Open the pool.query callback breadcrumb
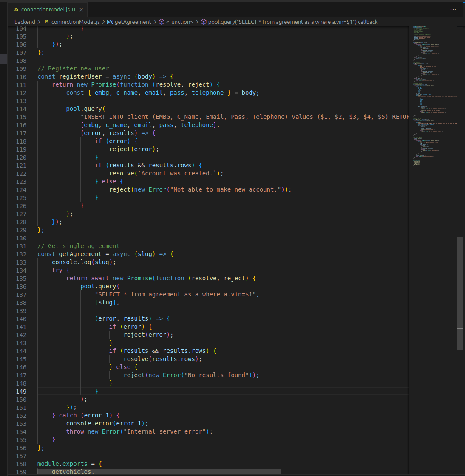Image resolution: width=465 pixels, height=476 pixels. point(292,22)
